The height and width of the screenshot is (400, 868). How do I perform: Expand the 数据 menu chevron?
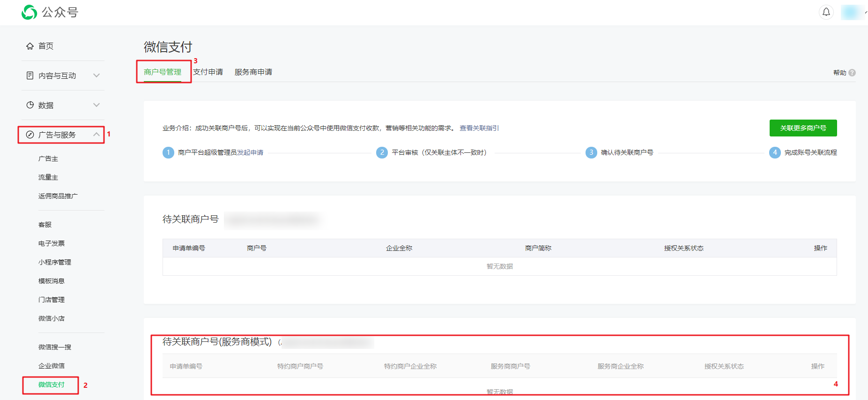click(96, 105)
